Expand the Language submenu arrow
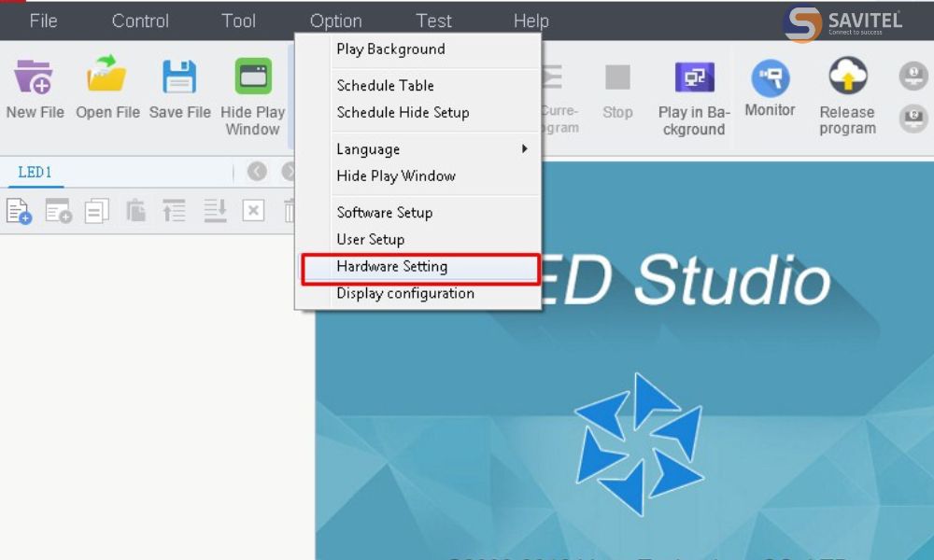Image resolution: width=934 pixels, height=560 pixels. pyautogui.click(x=524, y=148)
